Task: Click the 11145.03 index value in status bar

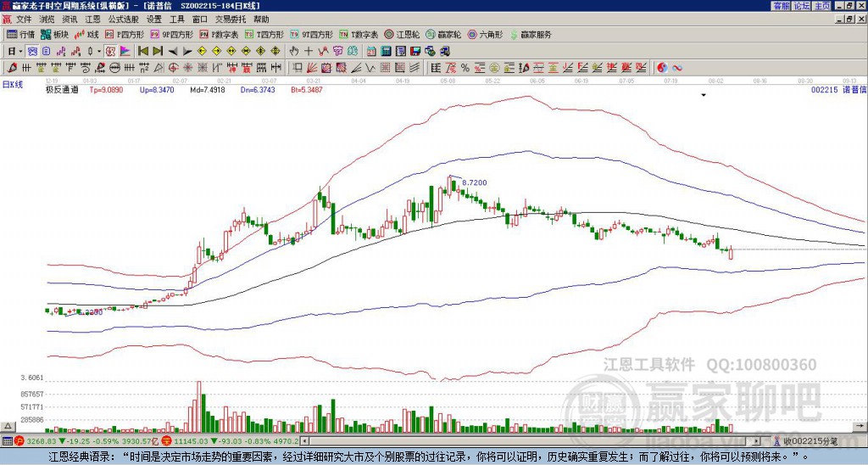Action: click(x=189, y=441)
